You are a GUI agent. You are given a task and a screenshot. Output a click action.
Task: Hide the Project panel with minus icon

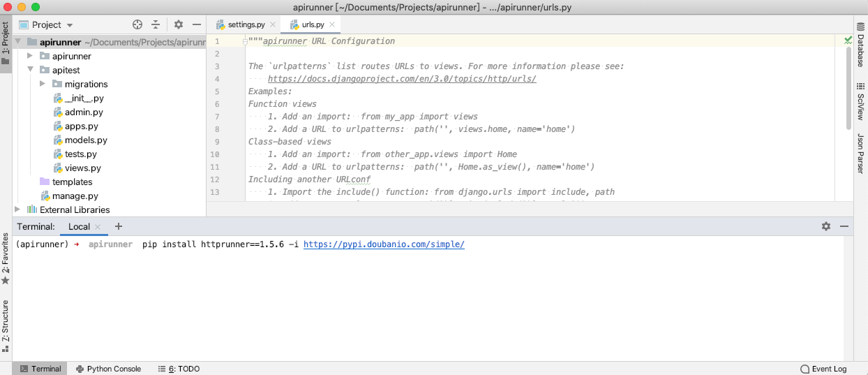[x=197, y=24]
